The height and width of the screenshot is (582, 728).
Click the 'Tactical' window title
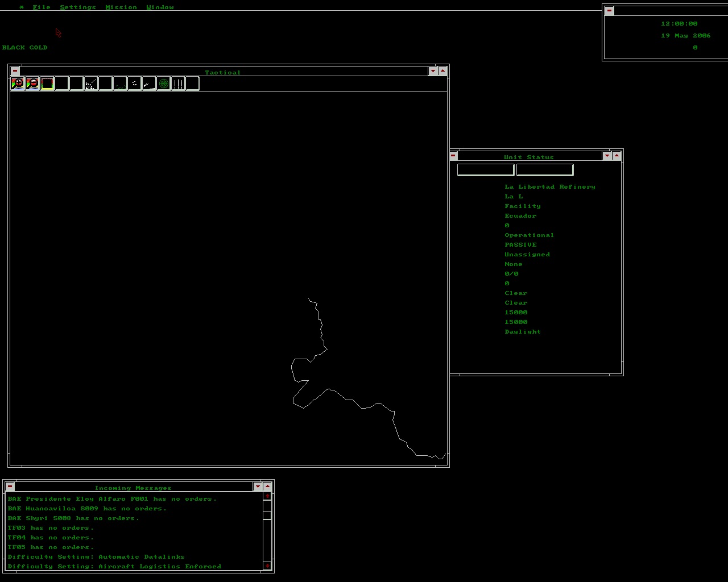point(223,72)
